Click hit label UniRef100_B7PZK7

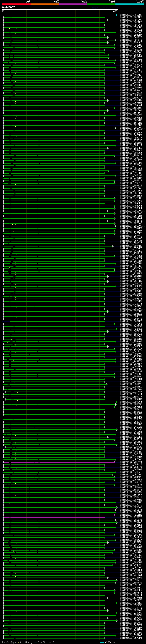131,301
